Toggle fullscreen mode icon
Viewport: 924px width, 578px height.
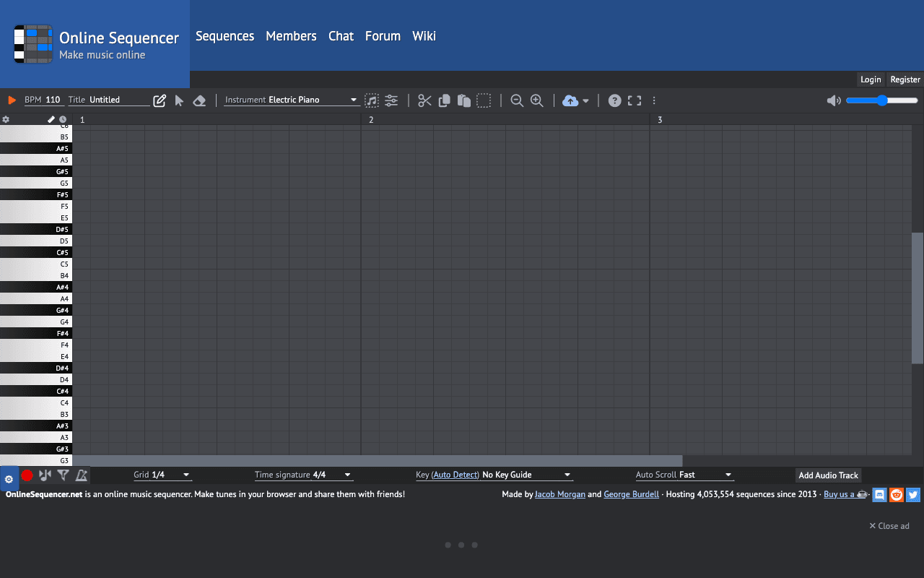(x=635, y=100)
